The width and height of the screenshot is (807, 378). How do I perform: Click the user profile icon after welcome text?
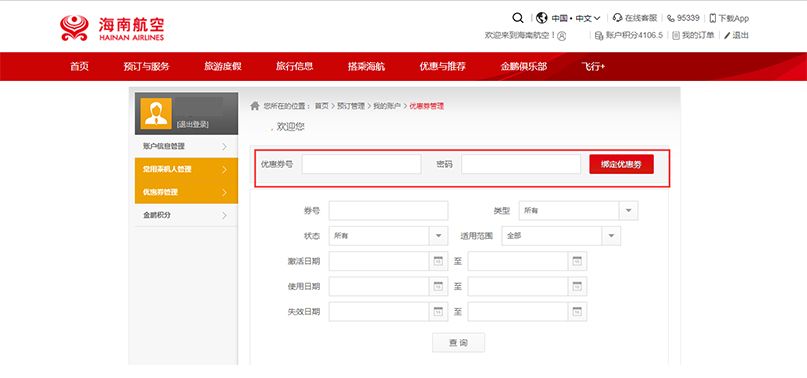[562, 36]
